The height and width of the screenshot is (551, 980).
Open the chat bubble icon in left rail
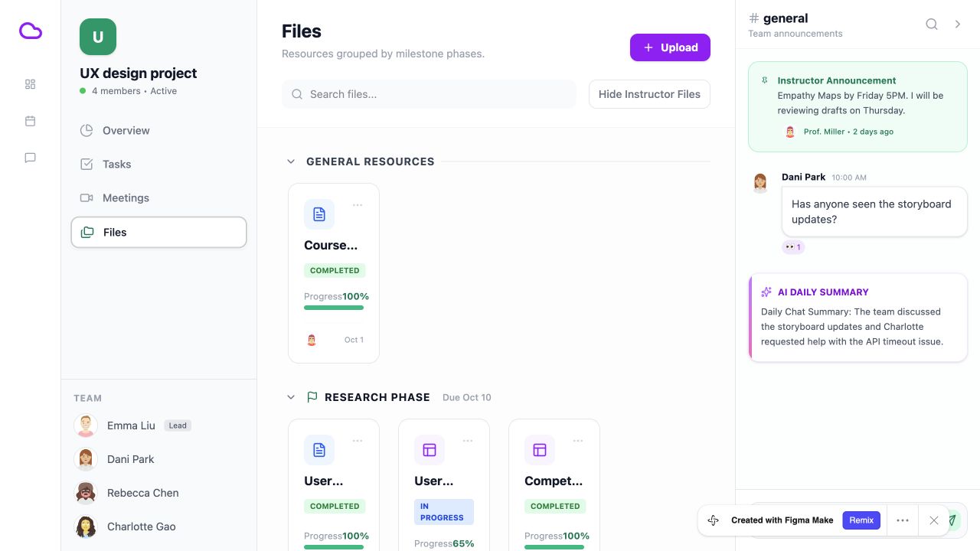(x=31, y=158)
